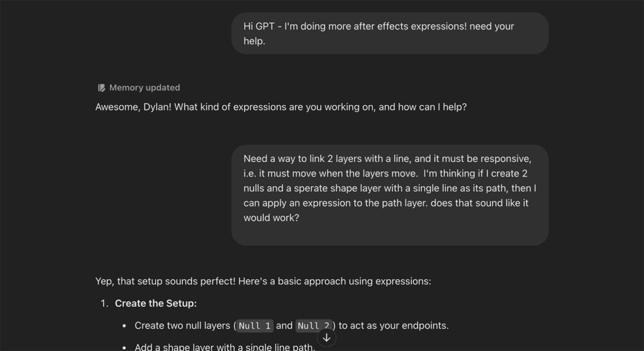Click the scroll-to-bottom down arrow button

326,338
